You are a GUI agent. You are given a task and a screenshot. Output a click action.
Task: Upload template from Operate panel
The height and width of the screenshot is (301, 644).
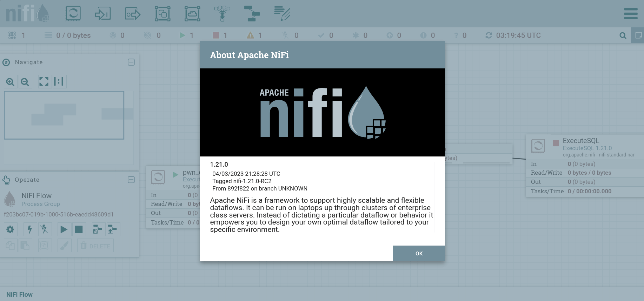click(113, 229)
